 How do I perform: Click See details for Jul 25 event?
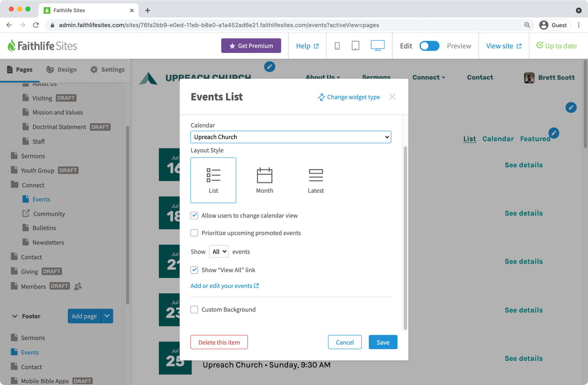click(x=524, y=358)
